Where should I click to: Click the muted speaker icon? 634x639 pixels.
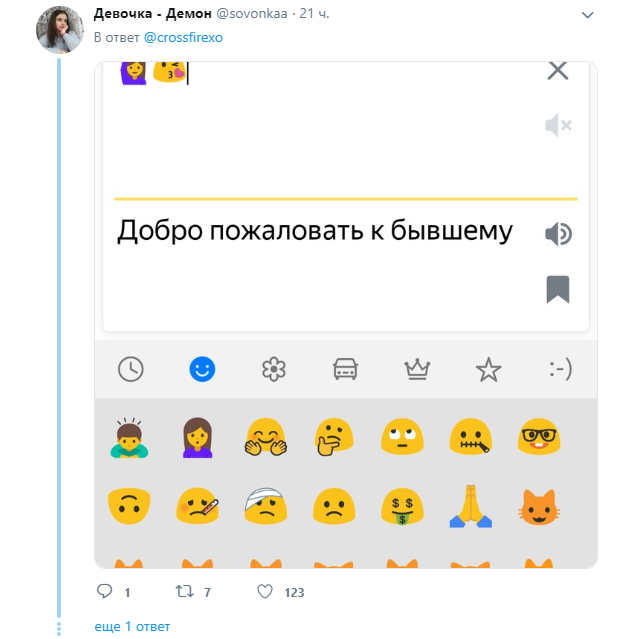558,125
